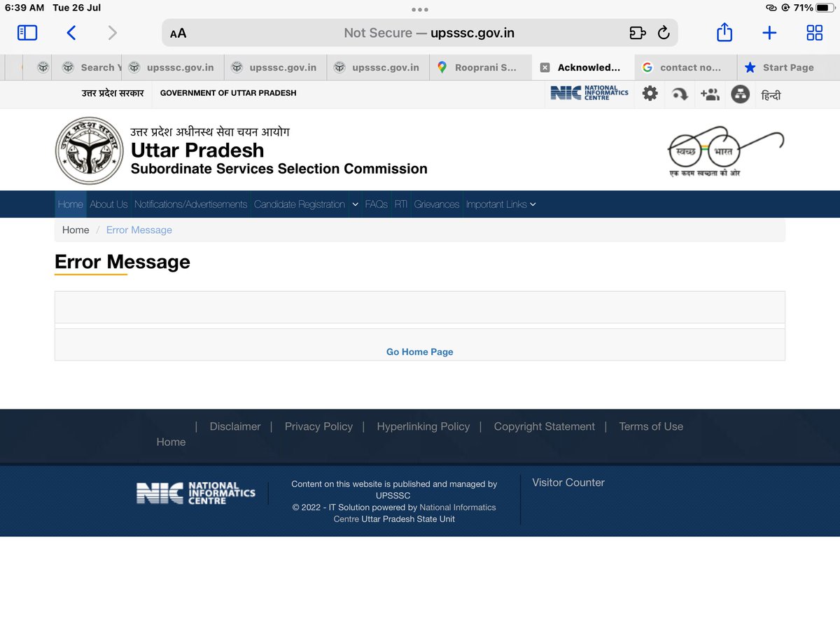Click the Swachh Bharat spectacles logo
This screenshot has width=840, height=630.
coord(725,151)
